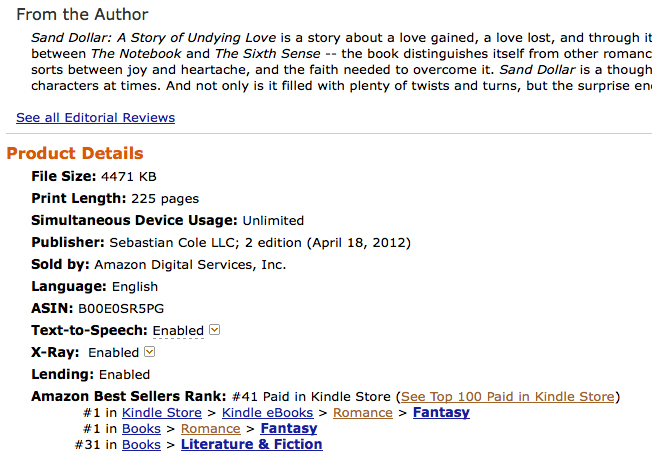Open See all Editorial Reviews link

[x=95, y=118]
